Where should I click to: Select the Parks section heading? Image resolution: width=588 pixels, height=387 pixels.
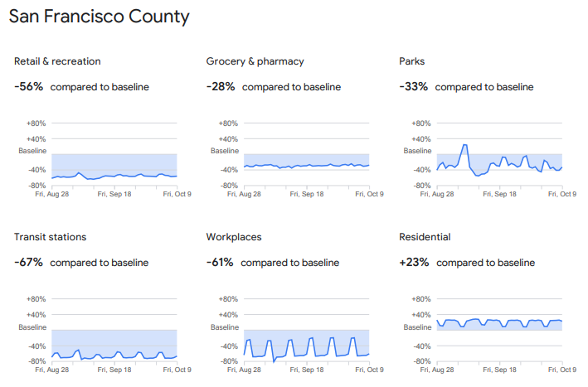click(412, 61)
